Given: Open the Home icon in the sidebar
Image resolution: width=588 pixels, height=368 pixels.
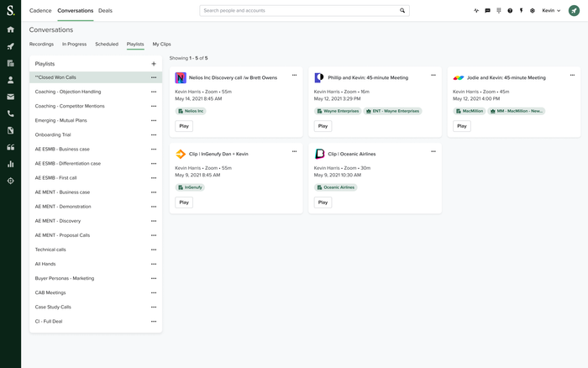Looking at the screenshot, I should pyautogui.click(x=10, y=29).
